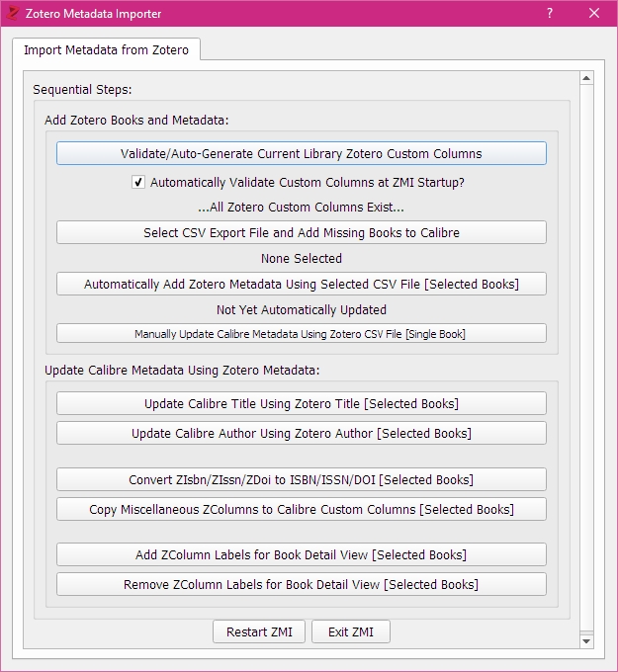Open the help question mark button
This screenshot has height=672, width=618.
pyautogui.click(x=550, y=13)
